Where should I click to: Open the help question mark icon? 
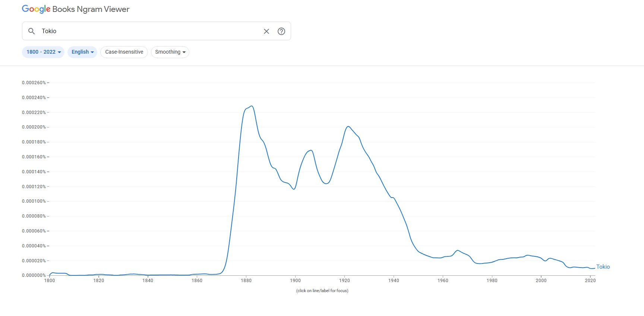(281, 31)
